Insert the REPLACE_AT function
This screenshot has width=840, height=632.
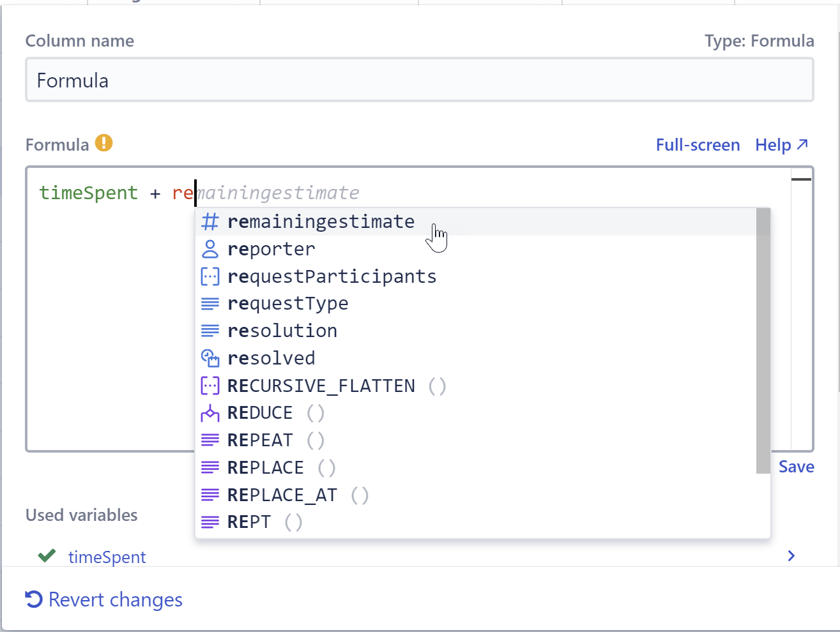[x=475, y=495]
